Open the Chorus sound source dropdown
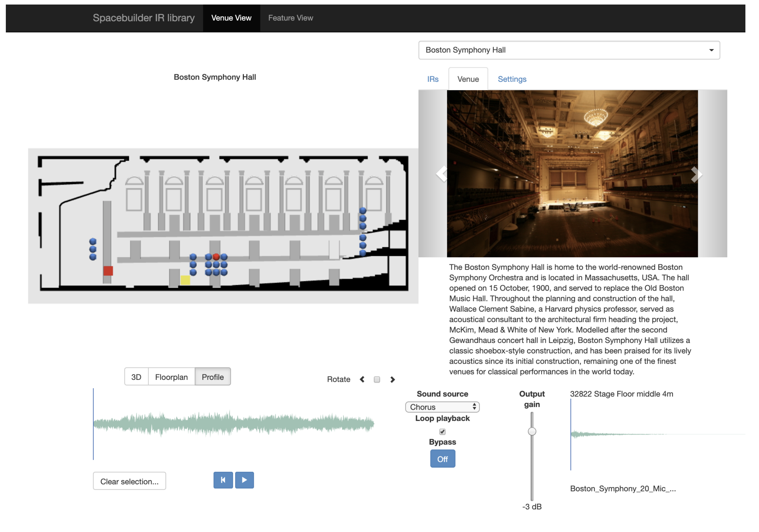 (x=442, y=407)
